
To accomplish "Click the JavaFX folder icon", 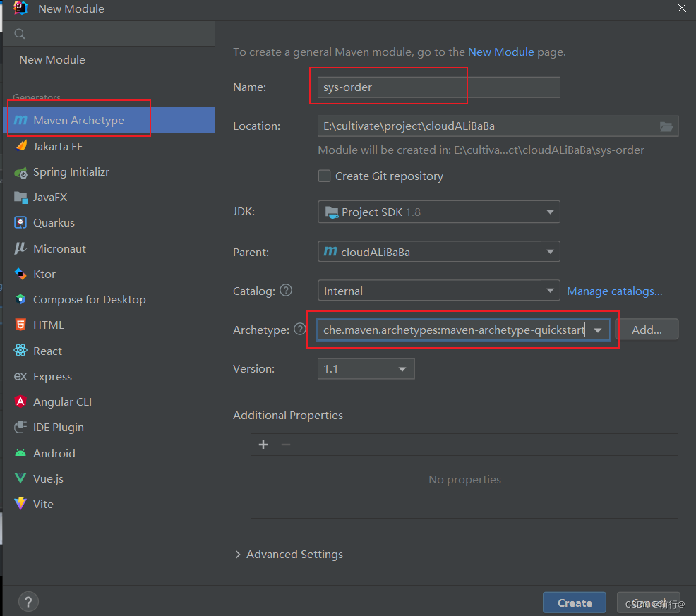I will 20,197.
